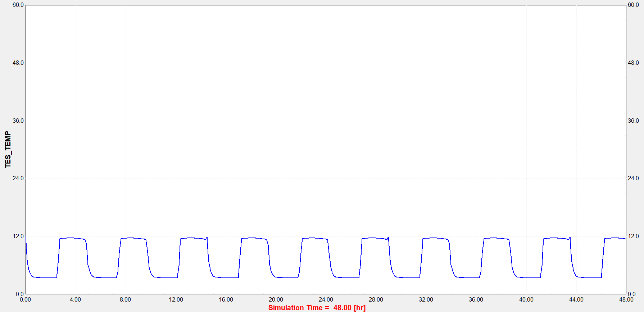This screenshot has height=312, width=644.
Task: Click the right axis 0.0 minimum value
Action: (x=632, y=294)
